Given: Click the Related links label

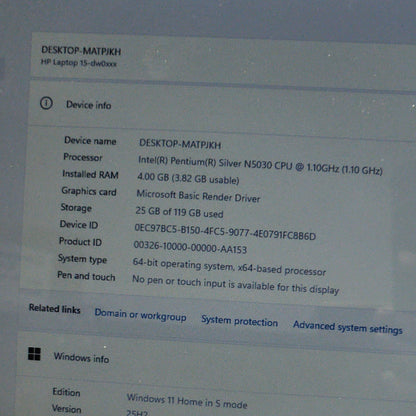Looking at the screenshot, I should point(54,309).
